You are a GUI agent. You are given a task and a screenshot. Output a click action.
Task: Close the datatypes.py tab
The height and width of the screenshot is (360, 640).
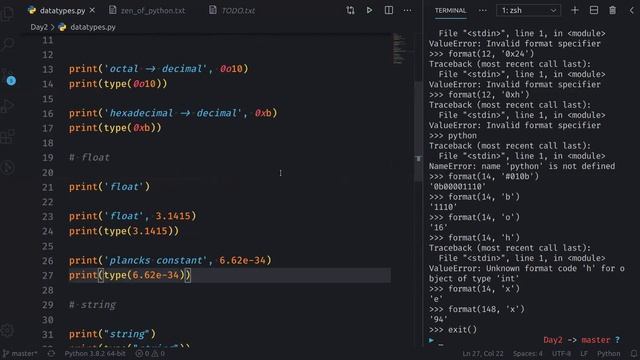click(x=92, y=10)
